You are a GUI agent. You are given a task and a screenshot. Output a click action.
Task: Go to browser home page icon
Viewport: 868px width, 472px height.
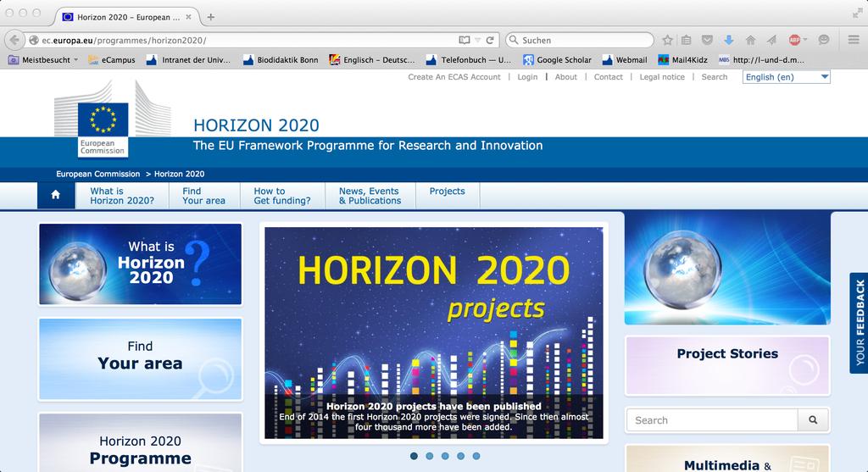pos(751,40)
